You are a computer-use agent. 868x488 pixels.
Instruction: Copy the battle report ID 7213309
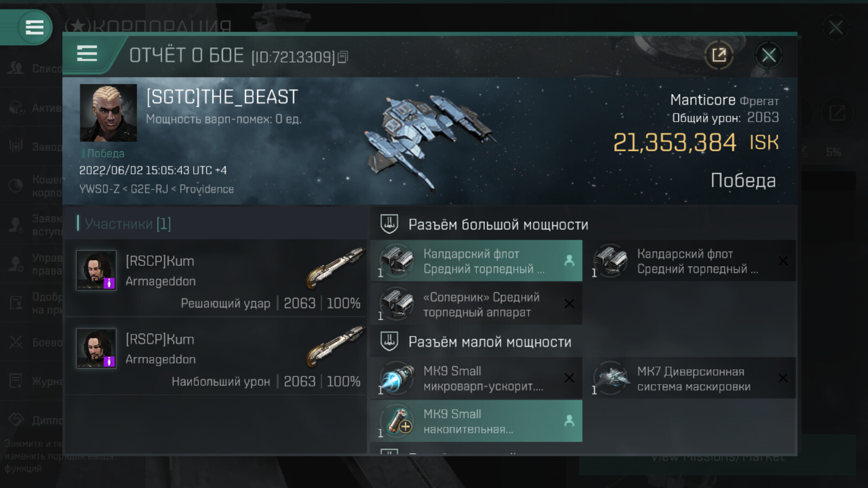point(343,57)
